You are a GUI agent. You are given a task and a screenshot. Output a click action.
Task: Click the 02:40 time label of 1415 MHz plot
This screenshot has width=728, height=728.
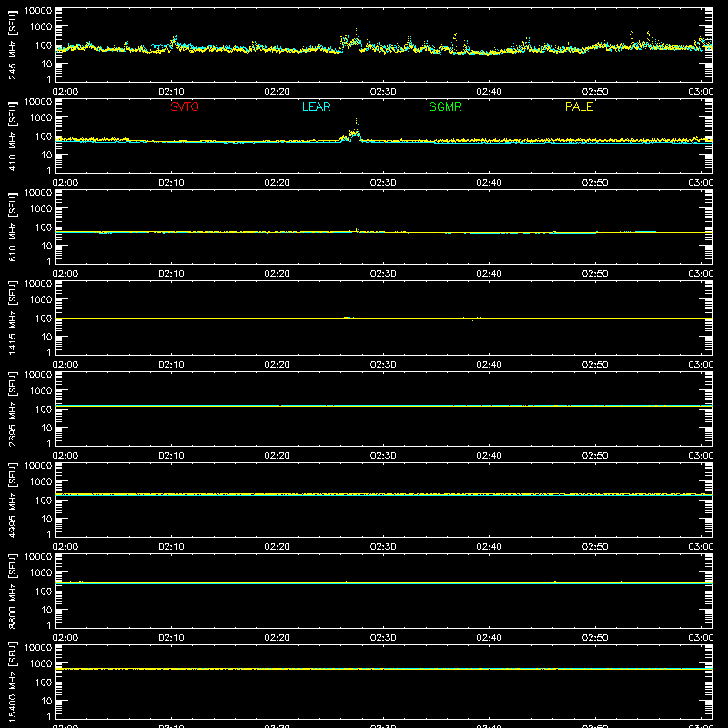click(x=489, y=365)
